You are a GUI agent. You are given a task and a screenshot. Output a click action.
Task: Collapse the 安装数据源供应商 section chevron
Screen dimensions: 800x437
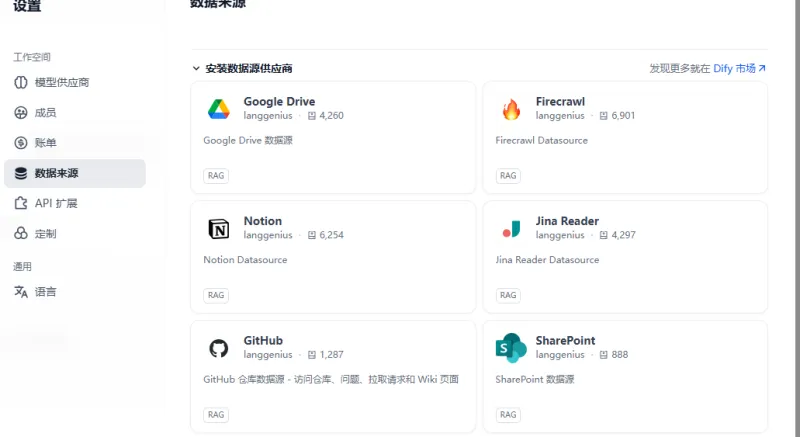(196, 68)
